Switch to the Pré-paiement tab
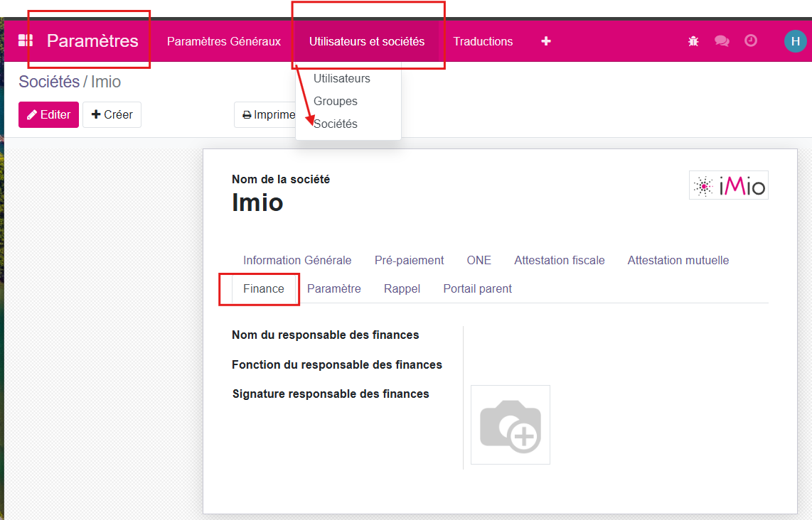812x520 pixels. [409, 260]
